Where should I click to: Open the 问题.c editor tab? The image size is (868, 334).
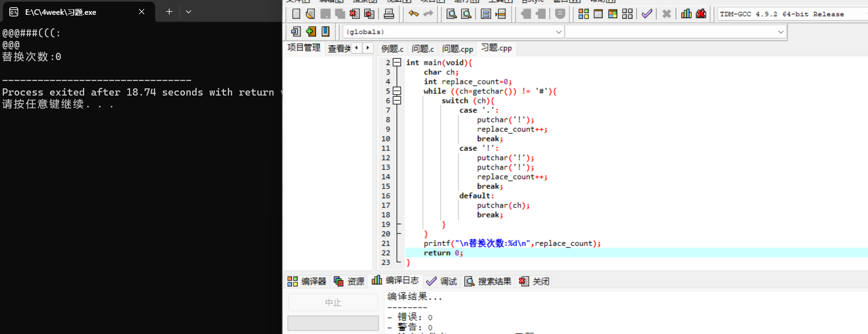click(x=423, y=49)
